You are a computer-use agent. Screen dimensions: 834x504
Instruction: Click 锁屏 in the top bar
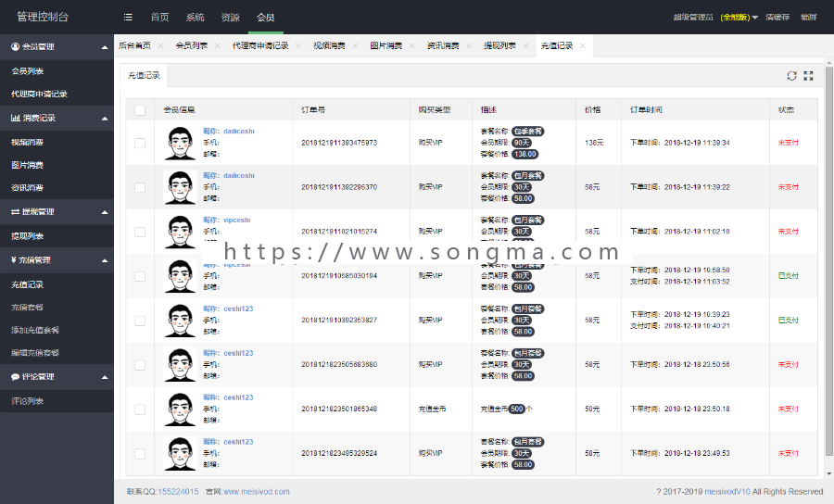[x=808, y=17]
